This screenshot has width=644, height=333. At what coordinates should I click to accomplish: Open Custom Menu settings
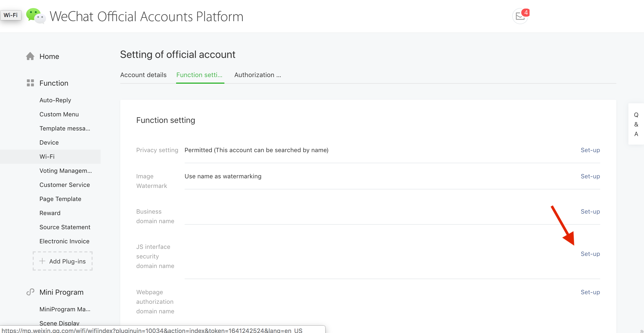[59, 114]
